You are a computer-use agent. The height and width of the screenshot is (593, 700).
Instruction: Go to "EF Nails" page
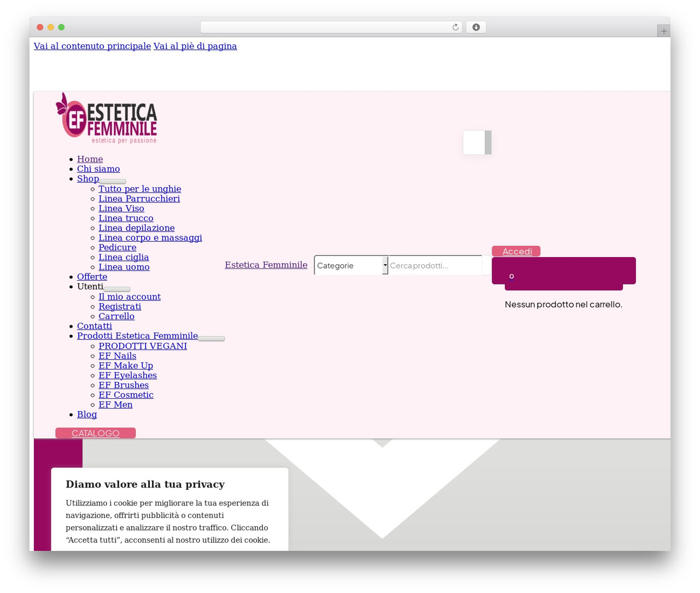pyautogui.click(x=118, y=356)
